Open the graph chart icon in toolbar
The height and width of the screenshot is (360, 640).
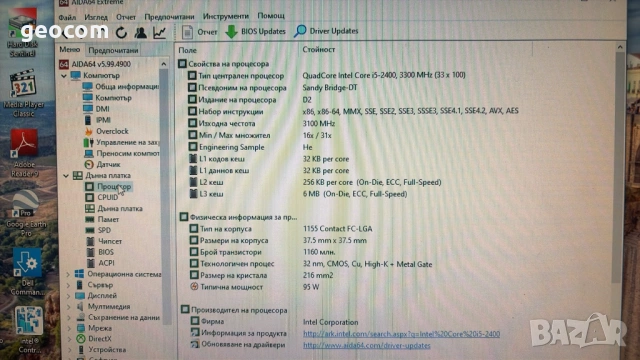pos(159,32)
